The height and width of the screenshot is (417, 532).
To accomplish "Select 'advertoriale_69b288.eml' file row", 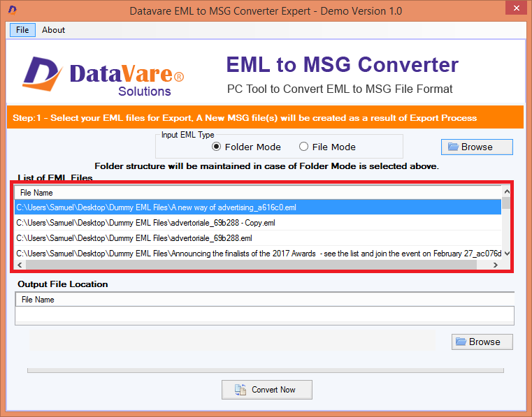I will [258, 238].
